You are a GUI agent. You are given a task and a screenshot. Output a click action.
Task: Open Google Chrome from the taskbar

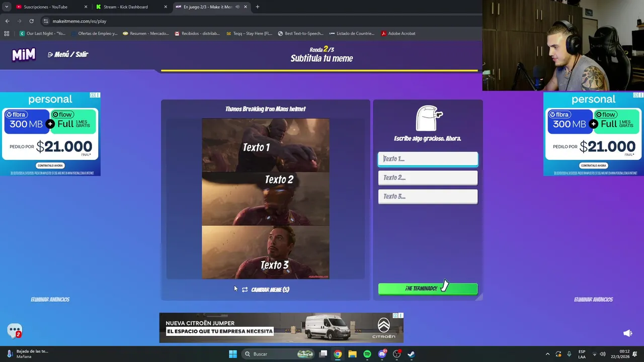(338, 354)
